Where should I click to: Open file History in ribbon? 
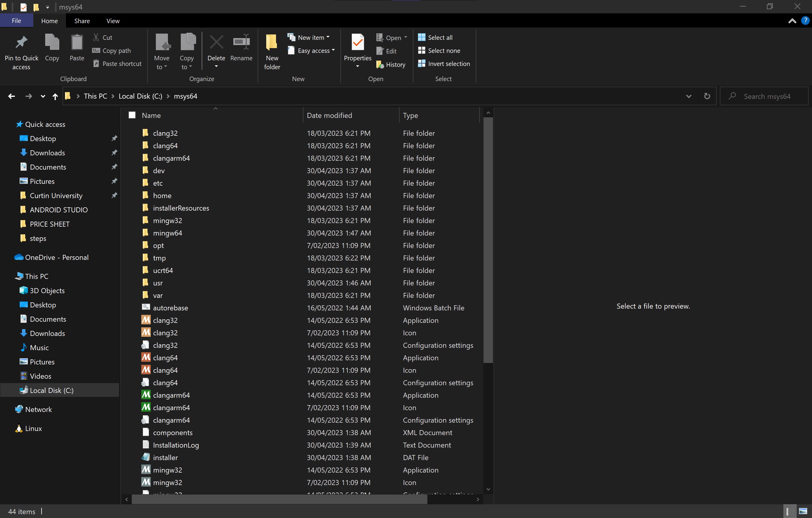point(391,64)
